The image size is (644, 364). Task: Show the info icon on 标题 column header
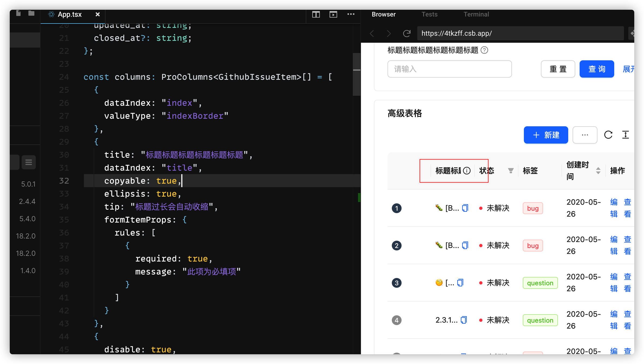(x=467, y=171)
